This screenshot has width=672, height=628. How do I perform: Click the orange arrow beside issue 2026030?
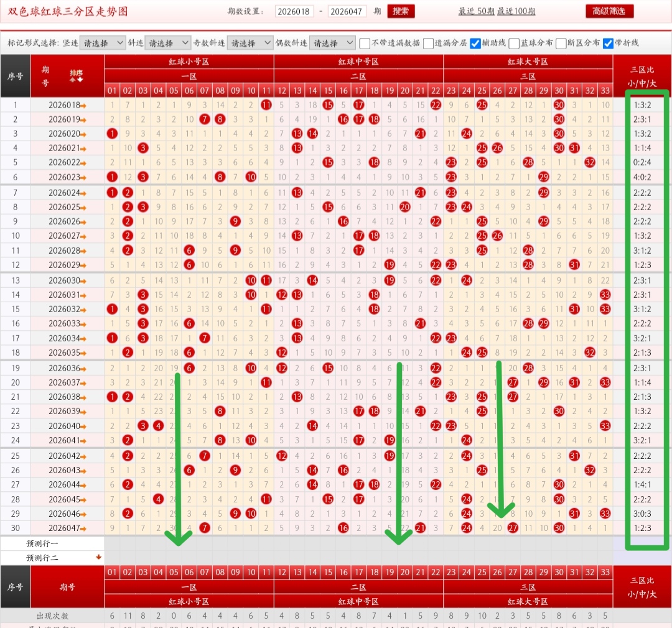[x=83, y=281]
